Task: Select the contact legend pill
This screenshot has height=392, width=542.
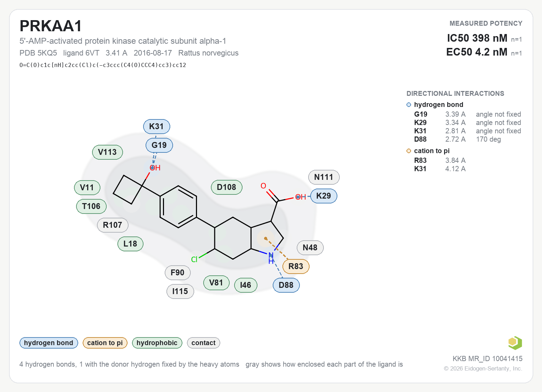Action: pos(204,343)
